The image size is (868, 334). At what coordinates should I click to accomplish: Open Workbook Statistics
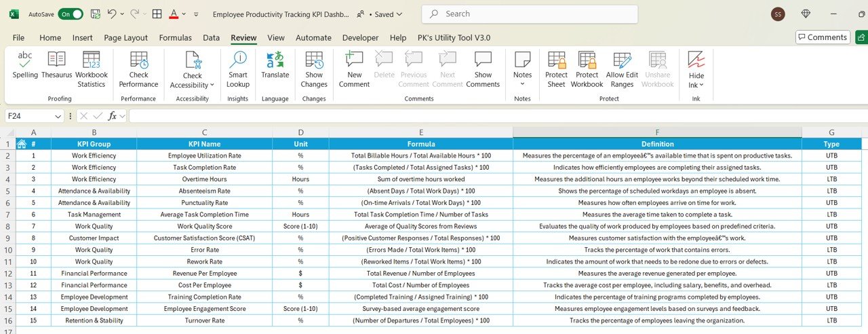coord(91,69)
